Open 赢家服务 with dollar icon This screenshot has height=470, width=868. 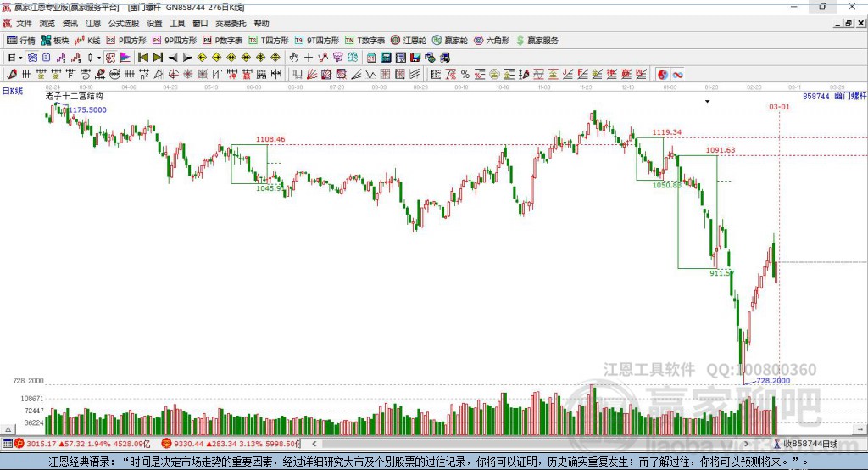pyautogui.click(x=537, y=41)
